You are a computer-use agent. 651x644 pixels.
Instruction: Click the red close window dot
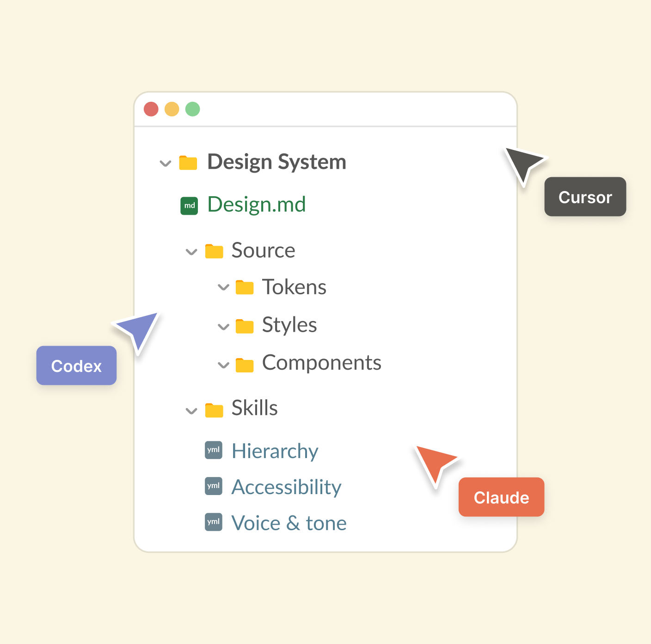pos(151,109)
